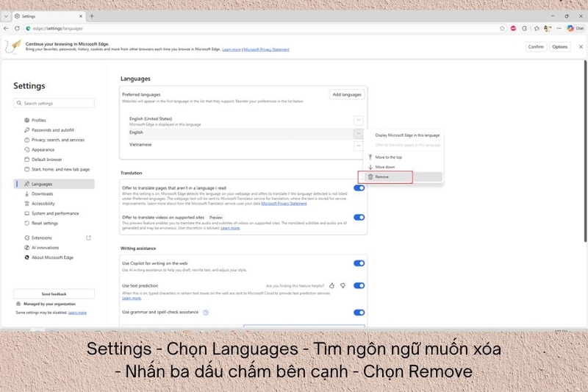Go to Accessibility settings
This screenshot has height=392, width=588.
point(40,203)
